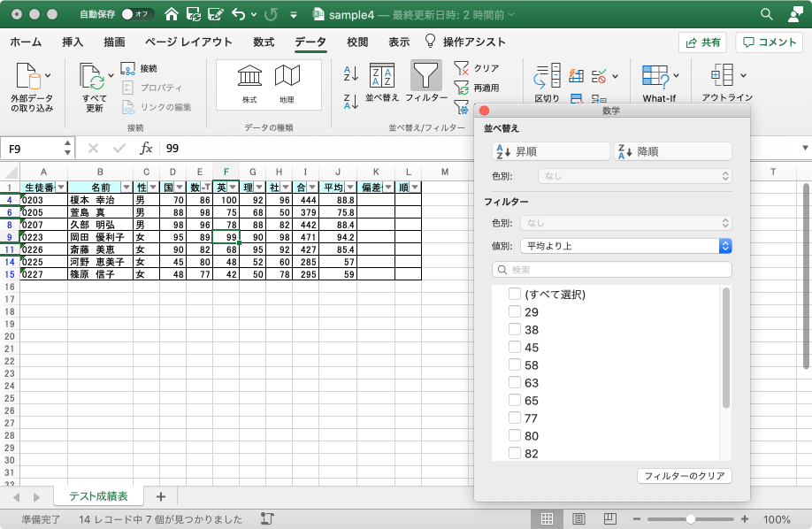Click the コメント button
Screen dimensions: 812x529
(769, 42)
